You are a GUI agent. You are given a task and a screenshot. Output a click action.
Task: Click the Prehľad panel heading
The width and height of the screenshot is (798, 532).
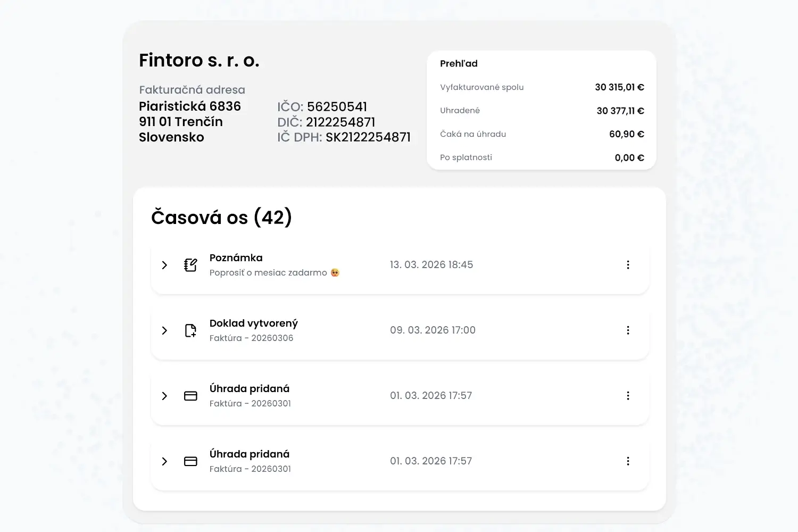point(458,63)
